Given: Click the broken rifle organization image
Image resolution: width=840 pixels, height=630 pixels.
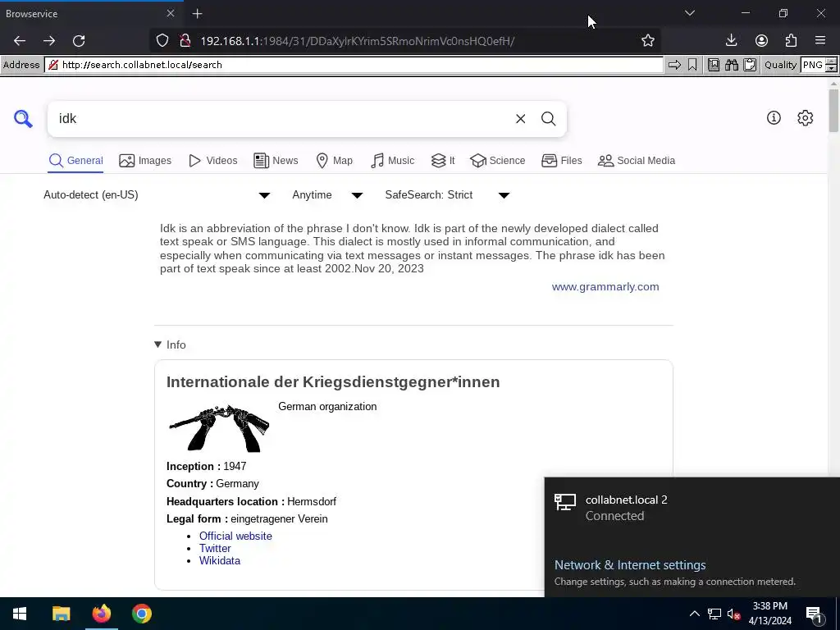Looking at the screenshot, I should pyautogui.click(x=219, y=428).
